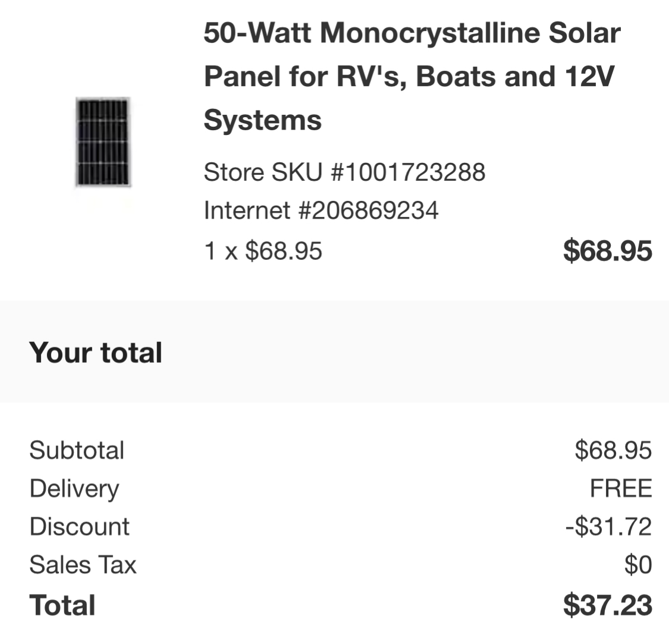Click the Sales Tax label
The height and width of the screenshot is (644, 669).
pos(83,565)
